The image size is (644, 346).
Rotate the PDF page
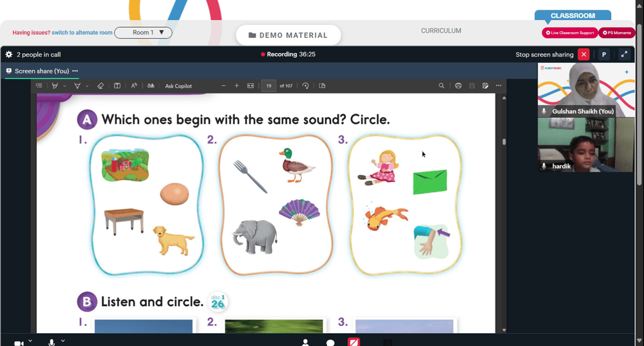pyautogui.click(x=305, y=86)
